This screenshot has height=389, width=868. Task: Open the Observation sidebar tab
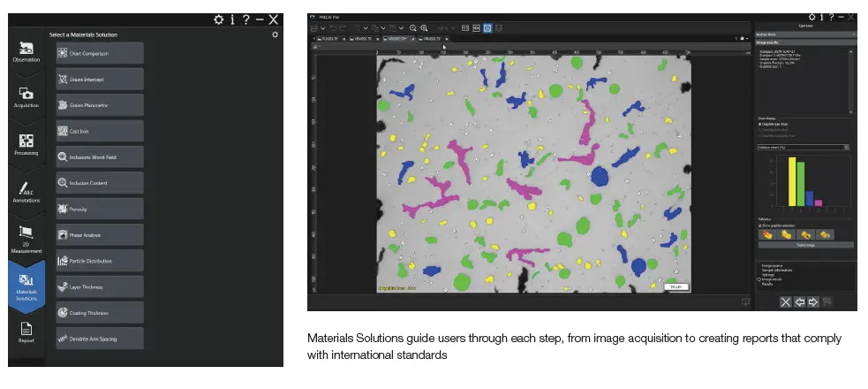coord(26,53)
